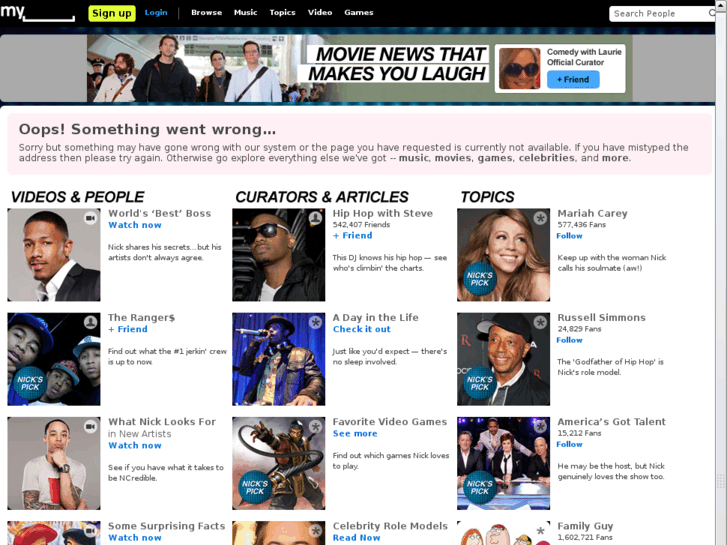This screenshot has width=727, height=545.
Task: Open the Browse menu
Action: [206, 13]
